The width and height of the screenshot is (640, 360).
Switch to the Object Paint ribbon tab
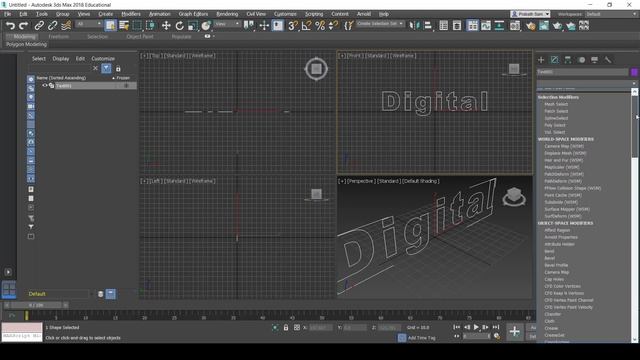[x=140, y=36]
